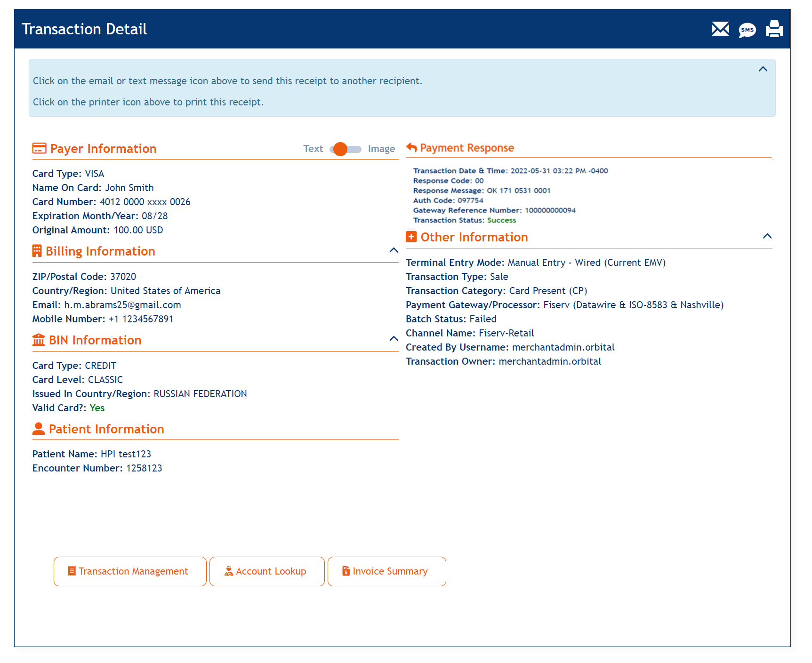Viewport: 812px width, 663px height.
Task: Go to Account Lookup
Action: coord(267,571)
